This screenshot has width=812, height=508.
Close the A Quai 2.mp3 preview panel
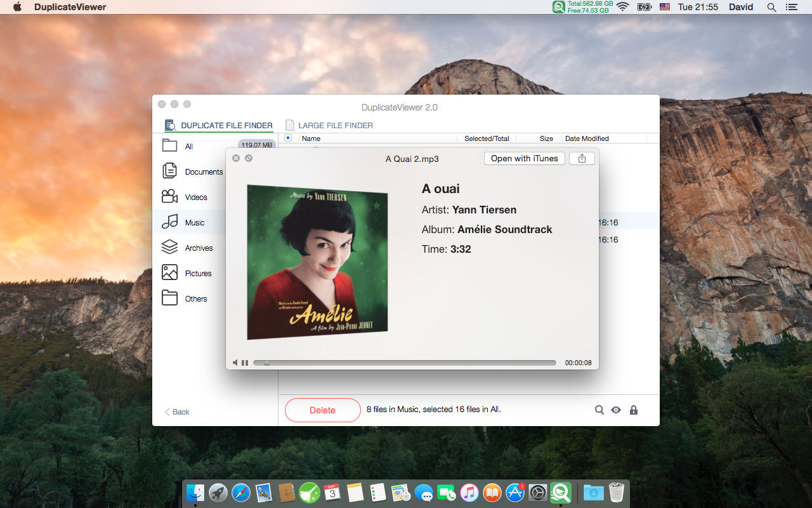click(236, 158)
